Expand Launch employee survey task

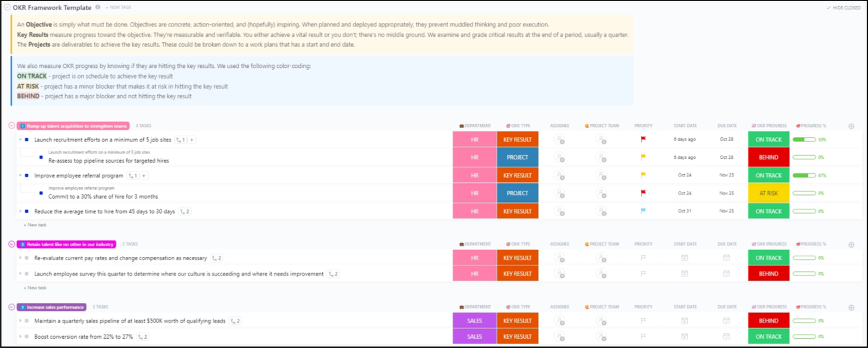click(21, 274)
